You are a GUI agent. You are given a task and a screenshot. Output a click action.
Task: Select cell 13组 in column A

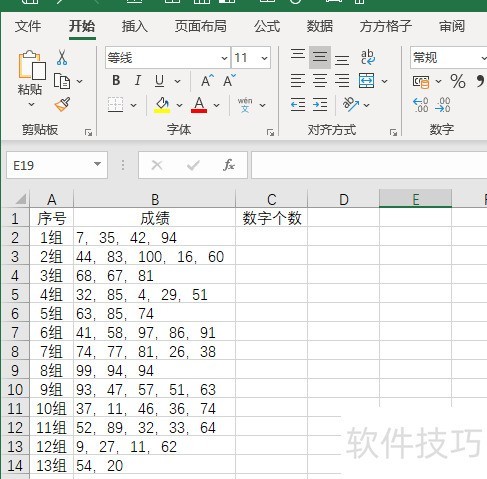pyautogui.click(x=51, y=465)
